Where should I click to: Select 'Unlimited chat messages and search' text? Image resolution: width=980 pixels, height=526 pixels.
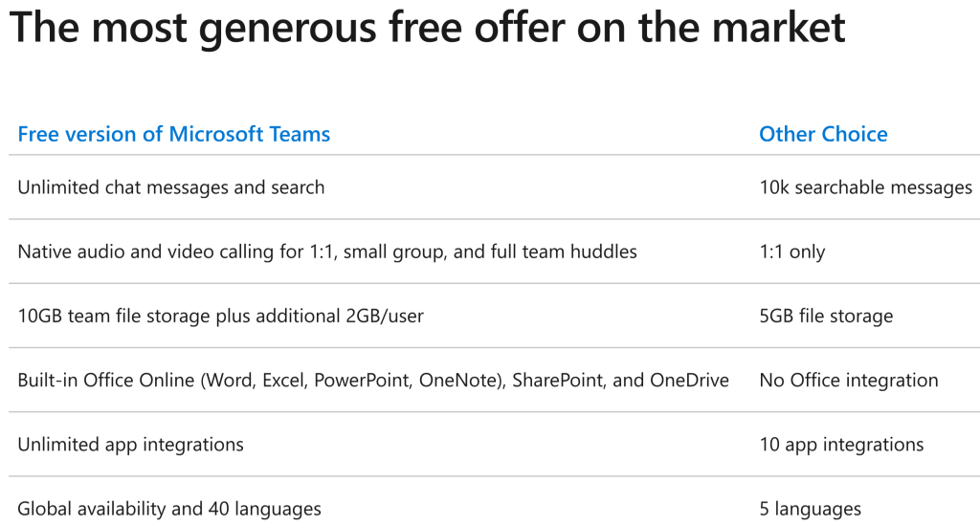coord(171,187)
